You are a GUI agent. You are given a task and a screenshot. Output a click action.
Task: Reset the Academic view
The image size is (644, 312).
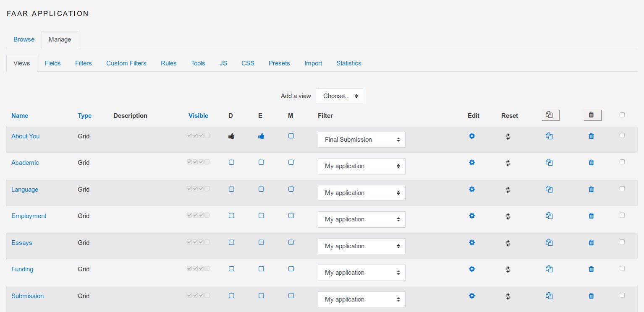click(x=508, y=163)
